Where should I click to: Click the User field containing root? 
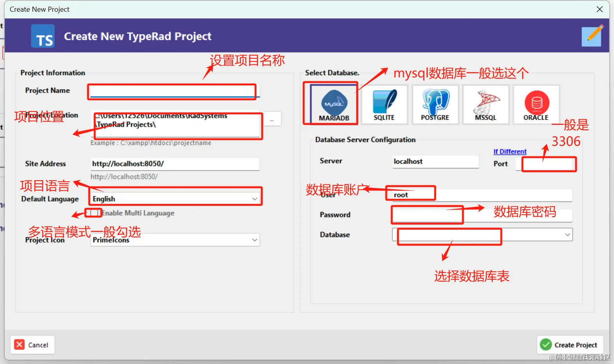(x=482, y=195)
